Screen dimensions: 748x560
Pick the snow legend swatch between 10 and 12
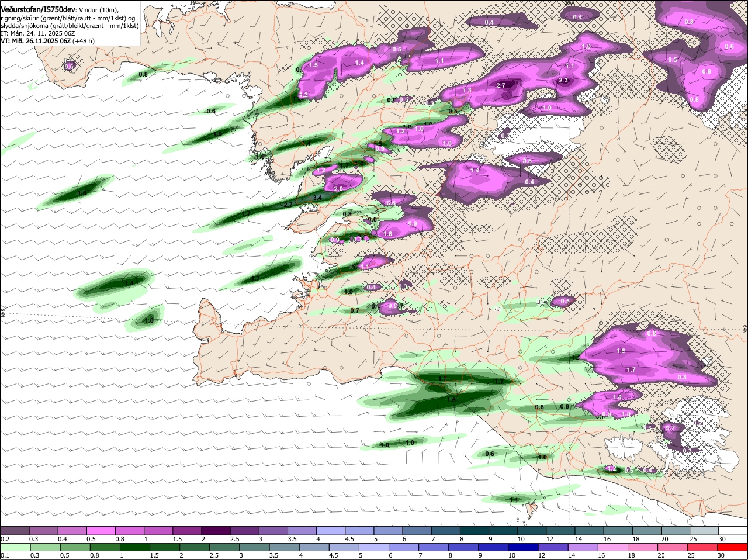click(533, 530)
